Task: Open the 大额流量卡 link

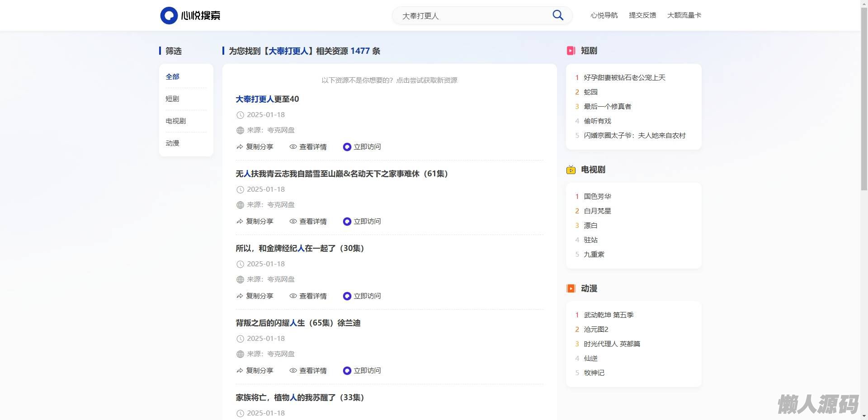Action: (x=684, y=15)
